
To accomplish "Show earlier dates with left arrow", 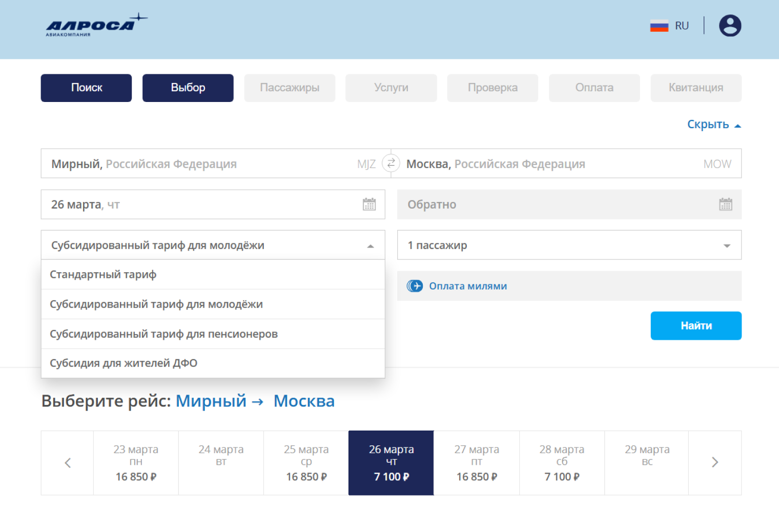I will [68, 463].
